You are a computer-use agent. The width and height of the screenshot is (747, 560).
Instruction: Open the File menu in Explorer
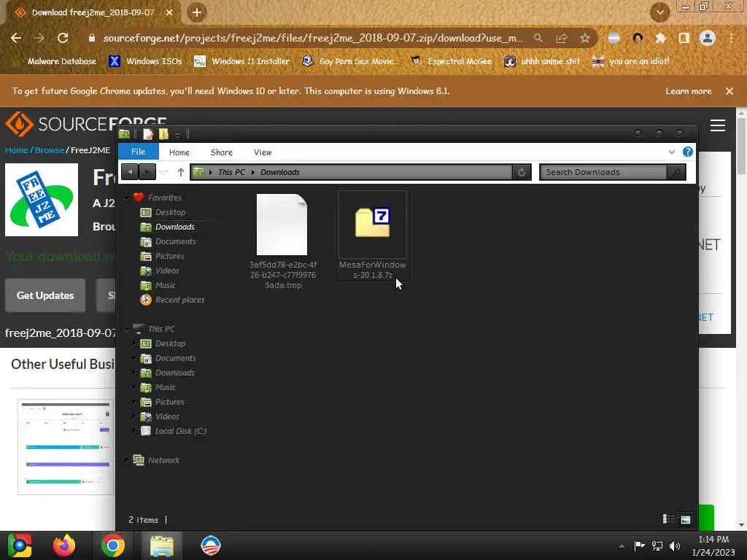coord(138,152)
